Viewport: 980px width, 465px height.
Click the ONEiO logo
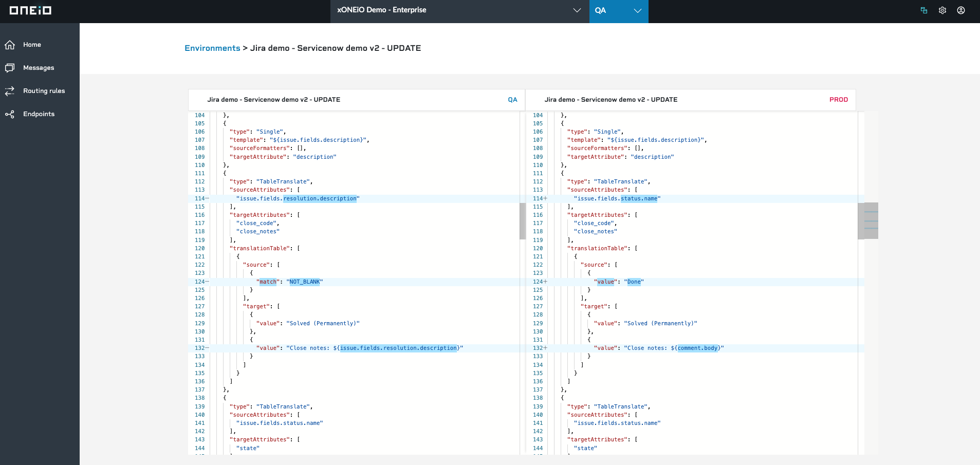(30, 10)
